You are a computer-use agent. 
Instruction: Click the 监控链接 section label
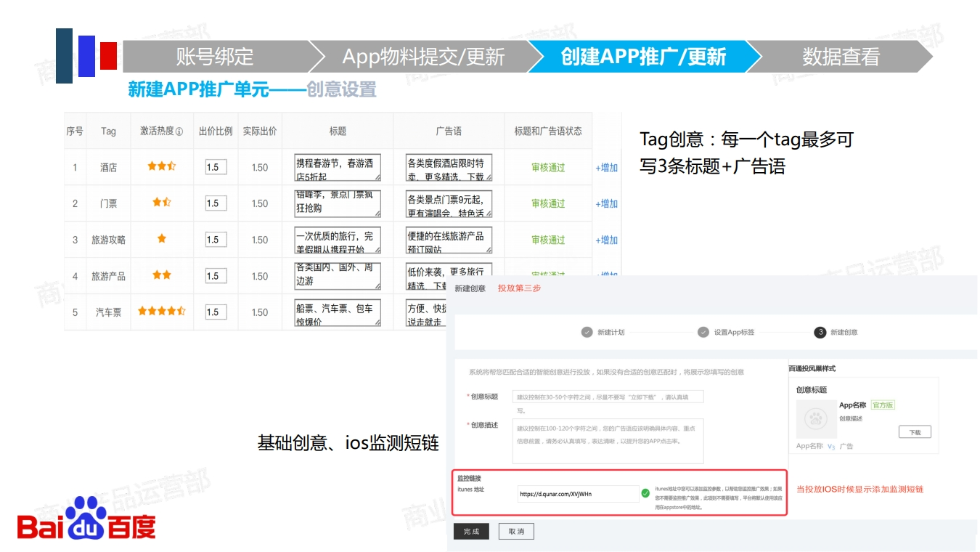[469, 478]
